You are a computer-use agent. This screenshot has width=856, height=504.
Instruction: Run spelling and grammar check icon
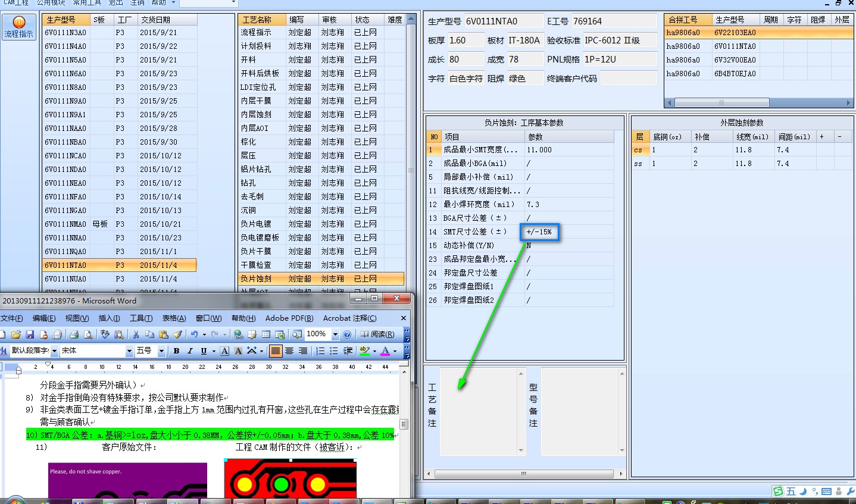tap(105, 334)
